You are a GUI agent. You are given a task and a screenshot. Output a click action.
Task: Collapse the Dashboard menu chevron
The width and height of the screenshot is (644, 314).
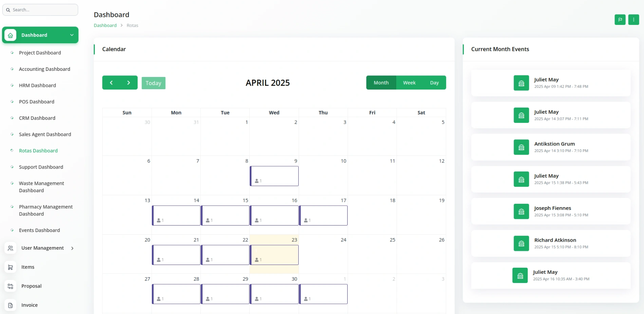pyautogui.click(x=72, y=35)
